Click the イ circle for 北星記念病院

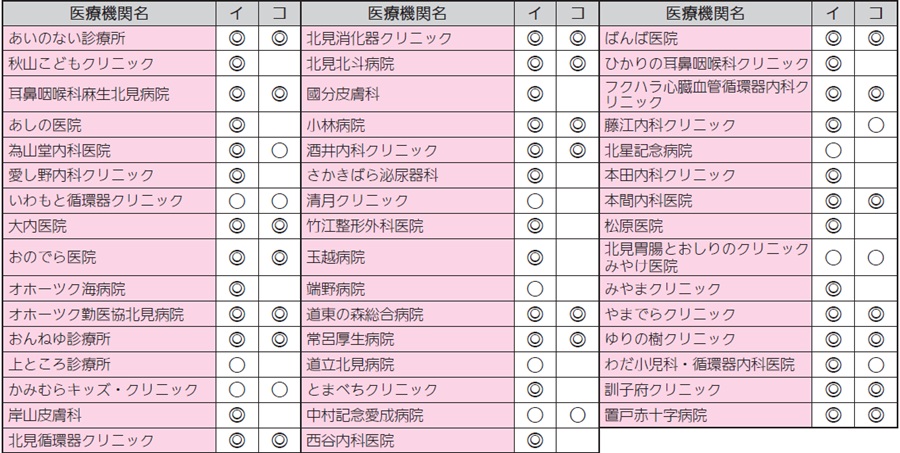(833, 151)
